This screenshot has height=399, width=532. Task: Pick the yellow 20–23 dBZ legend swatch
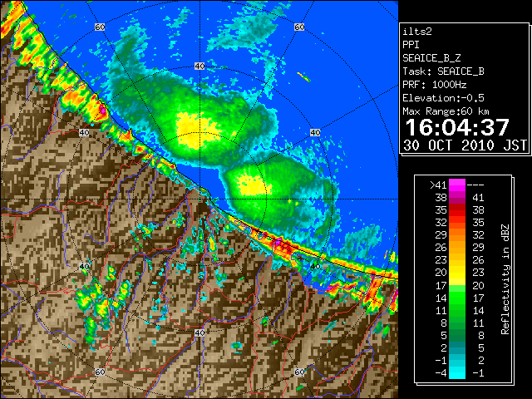457,273
